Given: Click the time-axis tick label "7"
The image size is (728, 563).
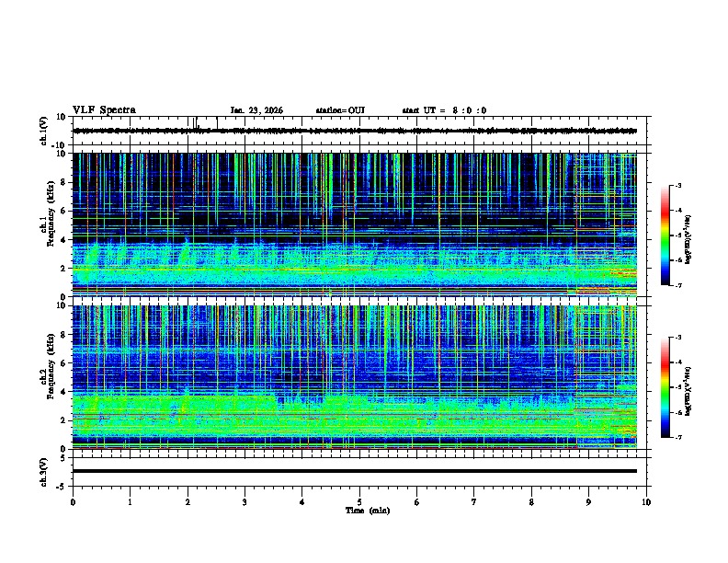Looking at the screenshot, I should point(474,502).
